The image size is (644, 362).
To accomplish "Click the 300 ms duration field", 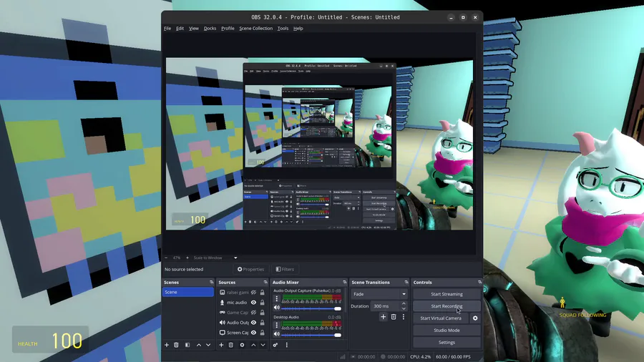I will click(385, 306).
